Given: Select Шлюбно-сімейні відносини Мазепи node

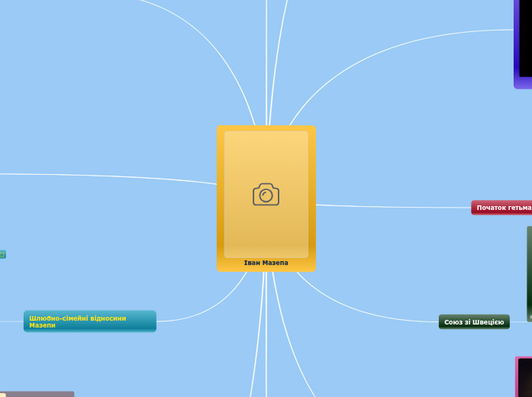Looking at the screenshot, I should coord(89,321).
